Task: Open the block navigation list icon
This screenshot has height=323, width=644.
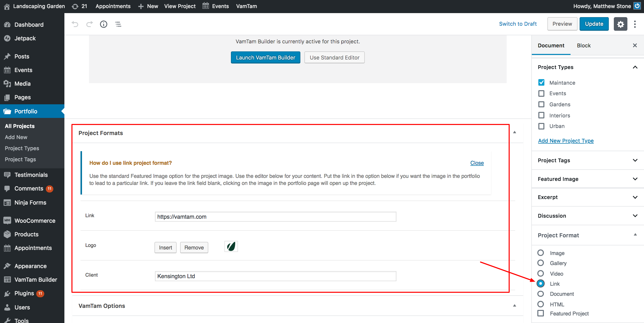Action: point(118,24)
